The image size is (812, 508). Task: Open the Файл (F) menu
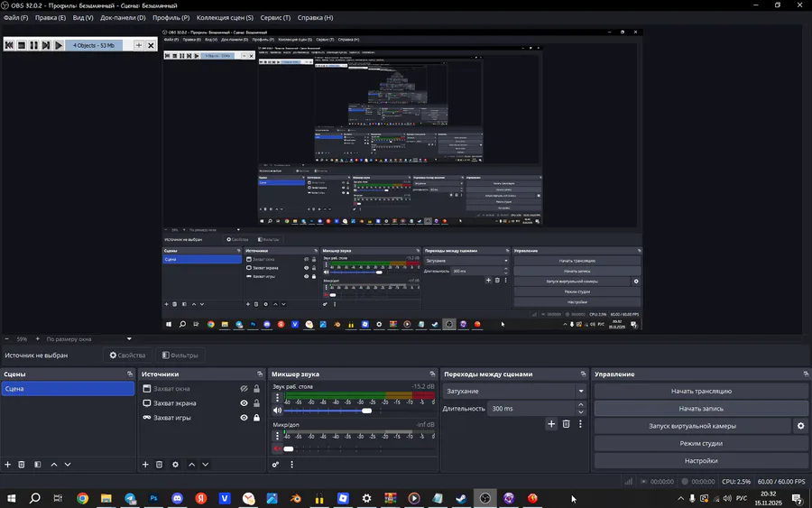[16, 18]
